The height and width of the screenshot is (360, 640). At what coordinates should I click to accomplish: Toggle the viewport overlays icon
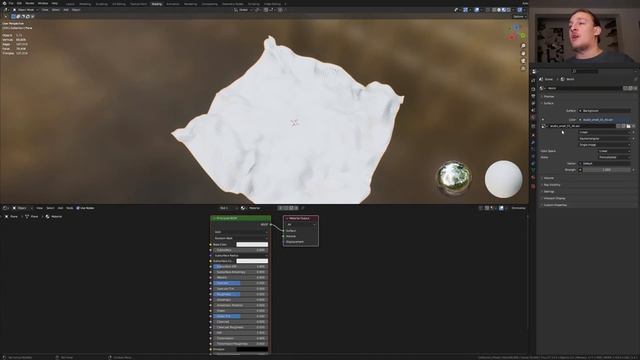tap(476, 10)
